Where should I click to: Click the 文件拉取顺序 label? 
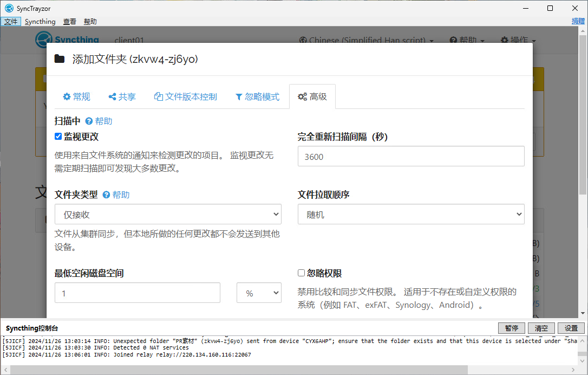(x=324, y=195)
